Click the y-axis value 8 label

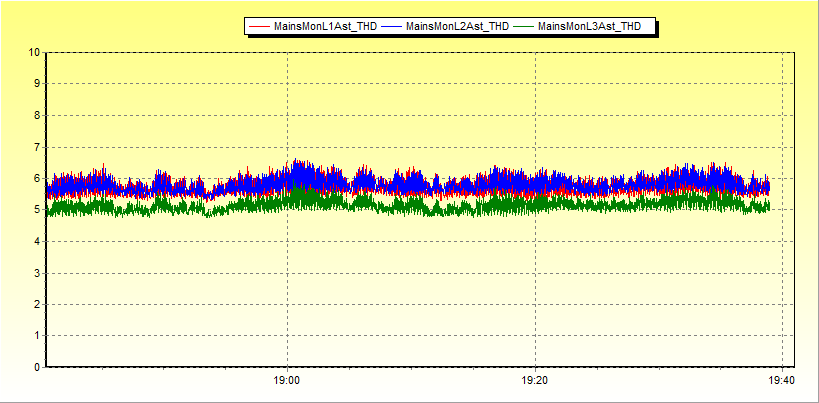37,115
